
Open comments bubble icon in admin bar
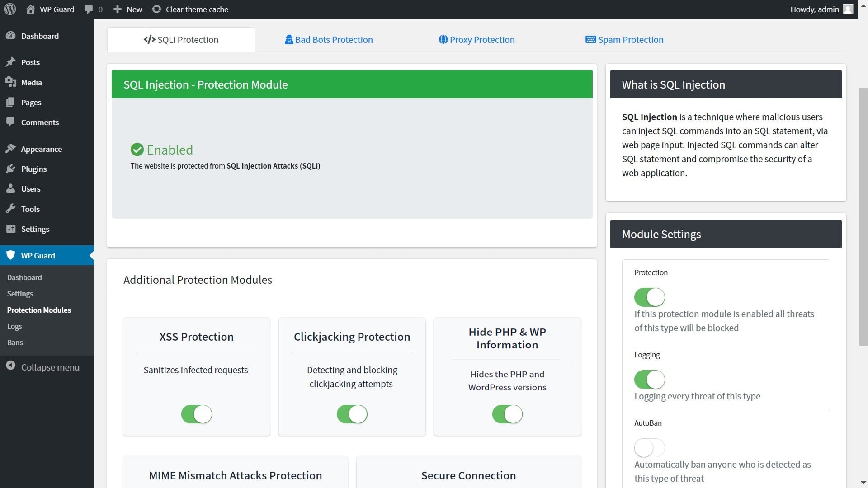pos(89,9)
